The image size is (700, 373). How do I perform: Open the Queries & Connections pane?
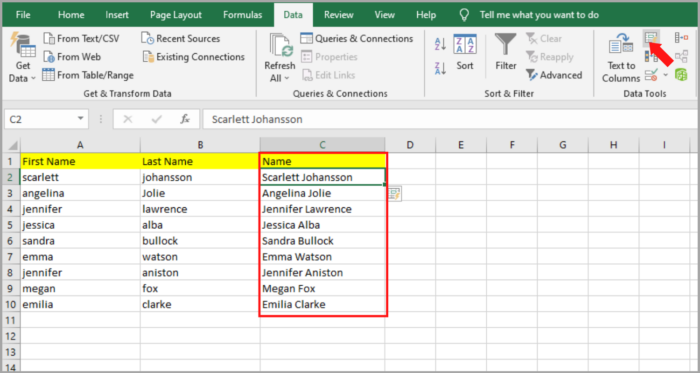pyautogui.click(x=357, y=39)
